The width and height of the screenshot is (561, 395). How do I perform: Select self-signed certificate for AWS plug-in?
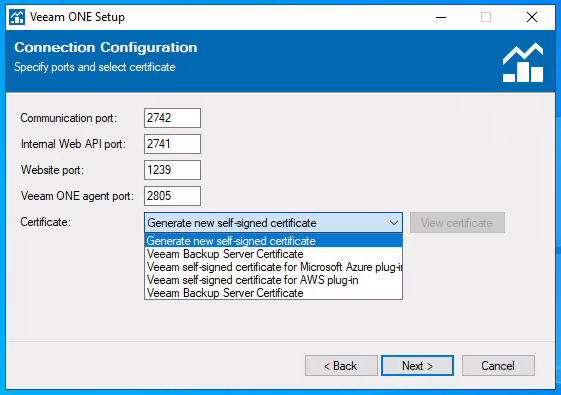(273, 280)
